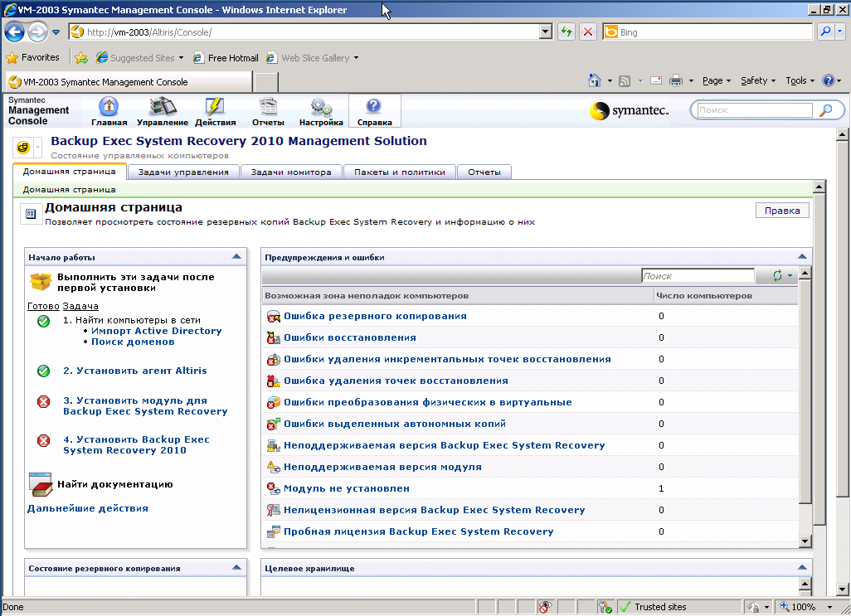The width and height of the screenshot is (851, 616).
Task: Click the Internet Explorer Stop button
Action: [x=587, y=32]
